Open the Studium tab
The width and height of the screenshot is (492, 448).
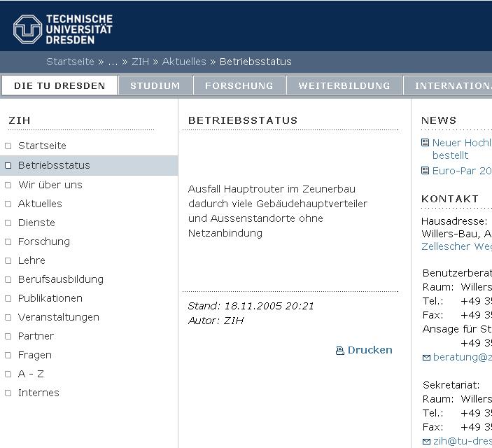[x=155, y=86]
